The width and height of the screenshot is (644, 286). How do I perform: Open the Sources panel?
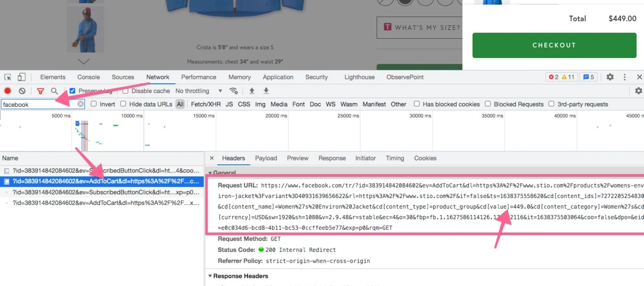tap(123, 77)
